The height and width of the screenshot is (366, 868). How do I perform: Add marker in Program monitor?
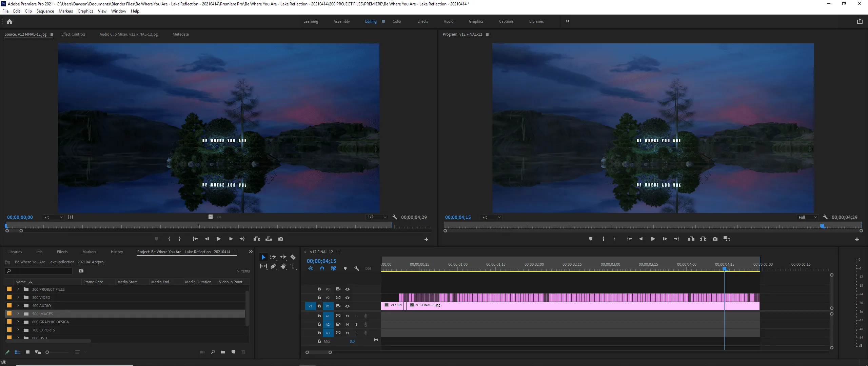(x=591, y=239)
